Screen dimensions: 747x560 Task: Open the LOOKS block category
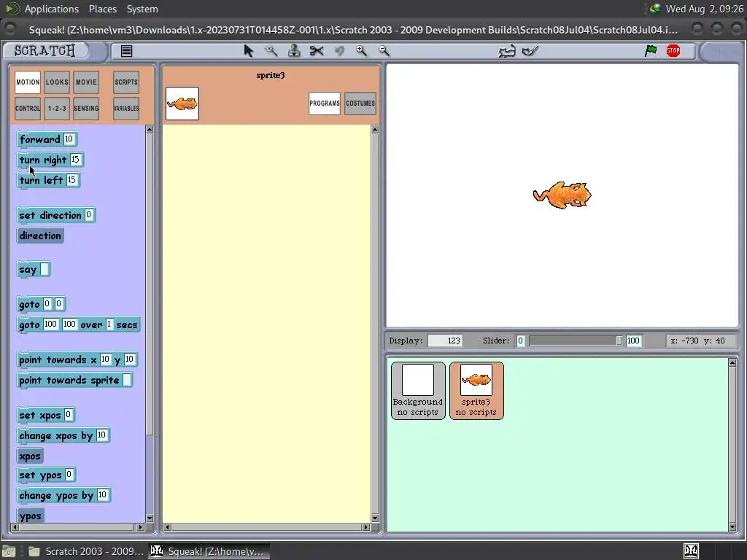[x=57, y=82]
